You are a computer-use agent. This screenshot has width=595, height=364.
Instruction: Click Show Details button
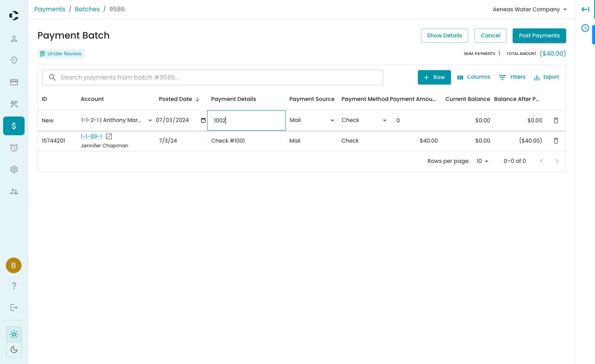(x=444, y=35)
